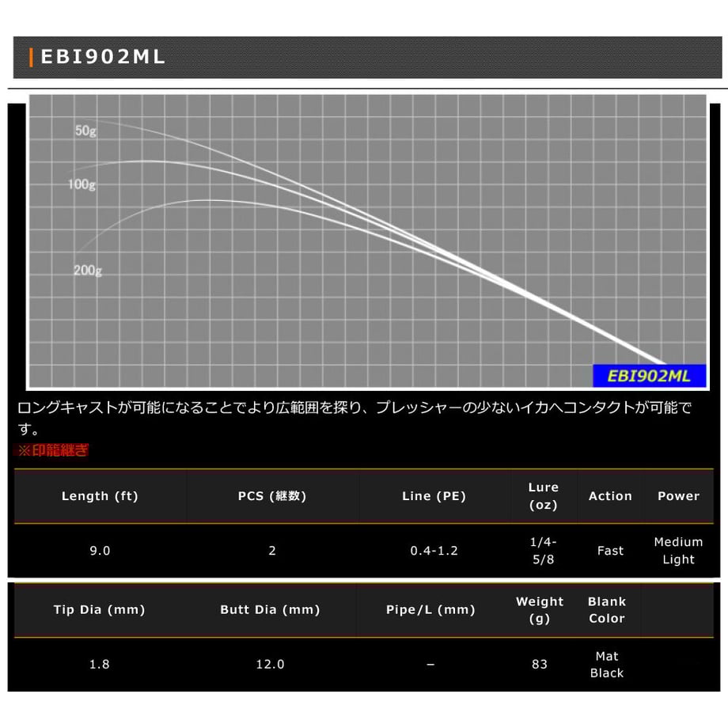Viewport: 728px width, 728px height.
Task: Click the PCS (継数) column header
Action: point(272,496)
